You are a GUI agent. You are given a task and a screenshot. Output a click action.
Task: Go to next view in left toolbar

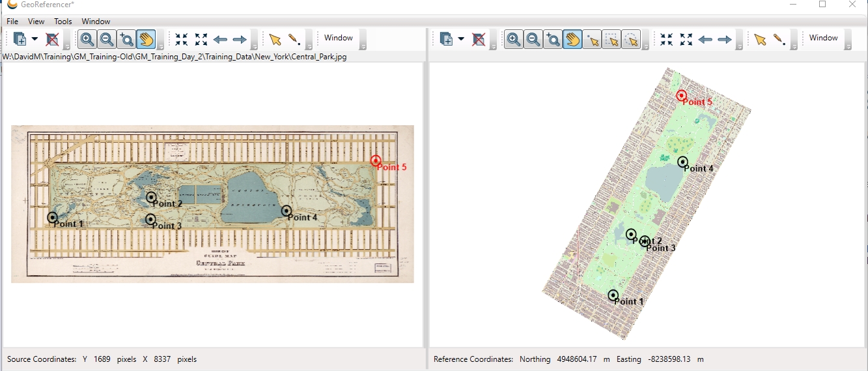coord(240,40)
